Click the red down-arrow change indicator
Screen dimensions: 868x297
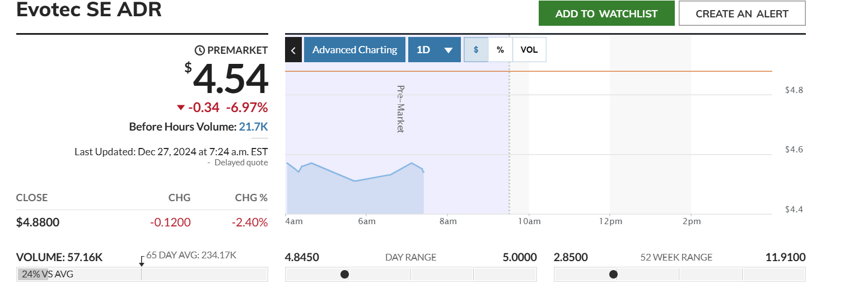[180, 108]
